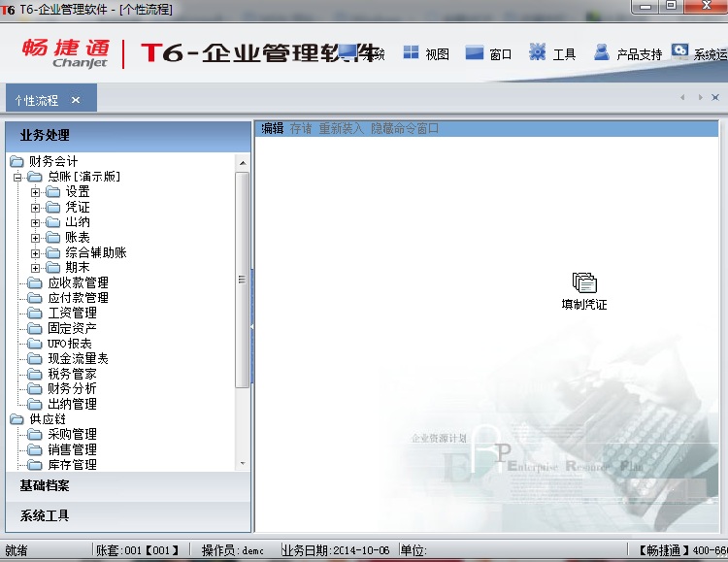Open the 基础档案 panel
Image resolution: width=728 pixels, height=562 pixels.
128,486
